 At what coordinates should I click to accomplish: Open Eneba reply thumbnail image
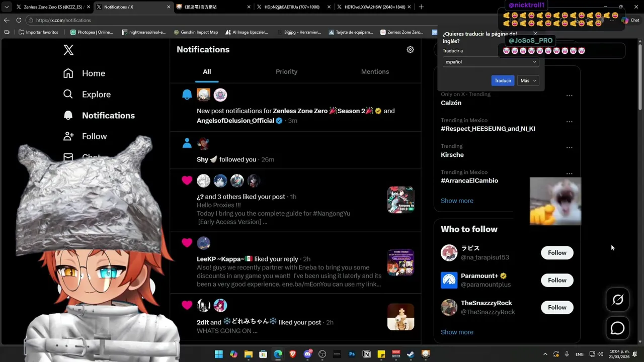[x=400, y=262]
